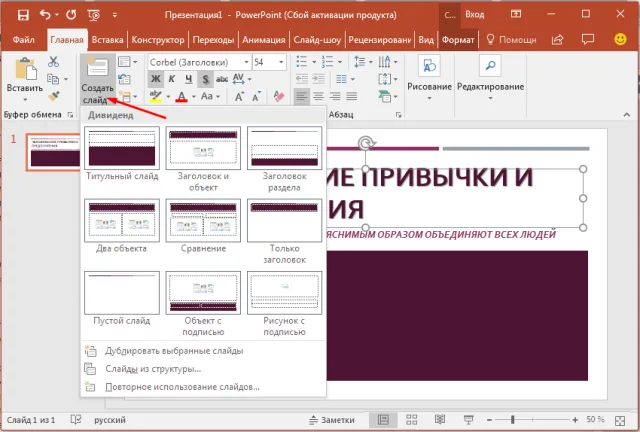The width and height of the screenshot is (640, 432).
Task: Send feedback via smiley icon
Action: point(620,39)
